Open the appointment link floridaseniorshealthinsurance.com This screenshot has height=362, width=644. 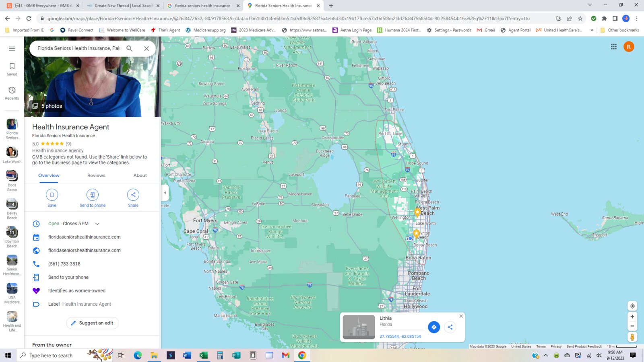pyautogui.click(x=84, y=237)
